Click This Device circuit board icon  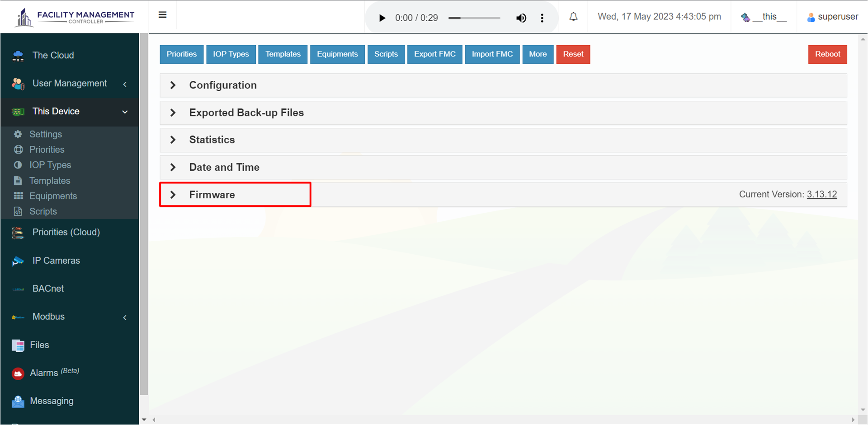[x=18, y=112]
